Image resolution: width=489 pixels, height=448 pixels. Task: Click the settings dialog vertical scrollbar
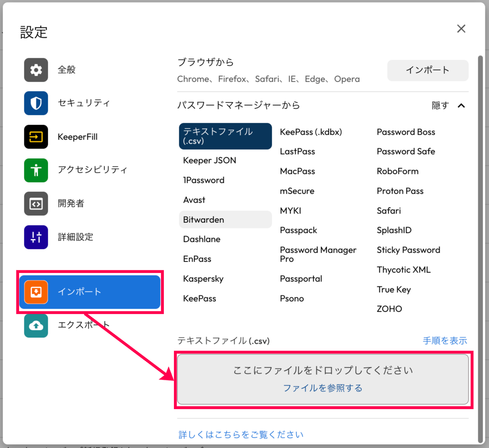[x=480, y=249]
